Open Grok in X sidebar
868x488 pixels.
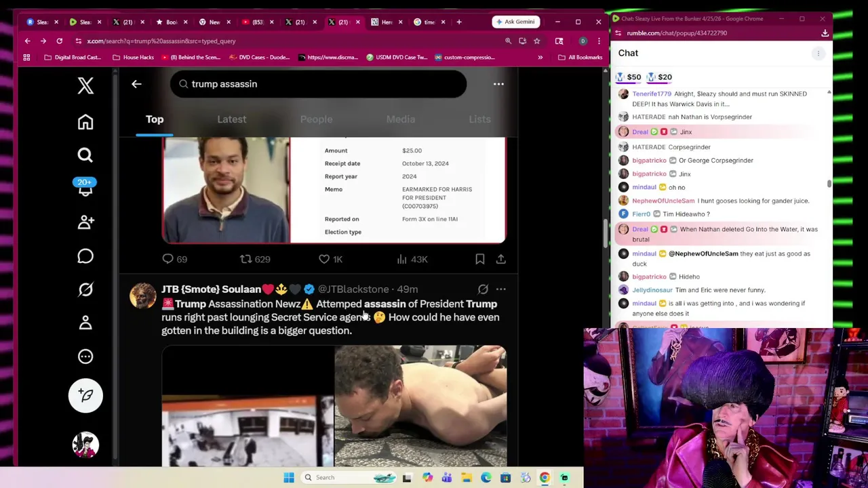point(85,289)
